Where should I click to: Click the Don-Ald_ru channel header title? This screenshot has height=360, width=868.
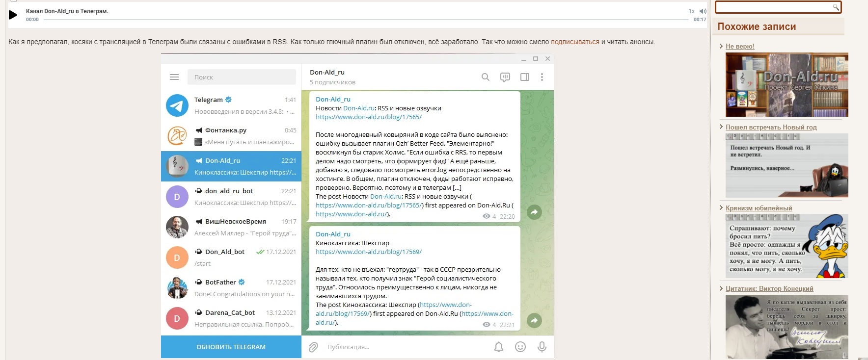[327, 72]
